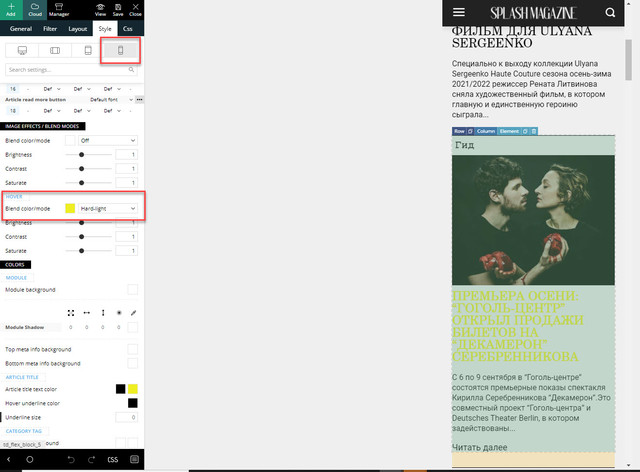Click the shadow vertical offset icon
Screen dimensions: 640x472
103,313
